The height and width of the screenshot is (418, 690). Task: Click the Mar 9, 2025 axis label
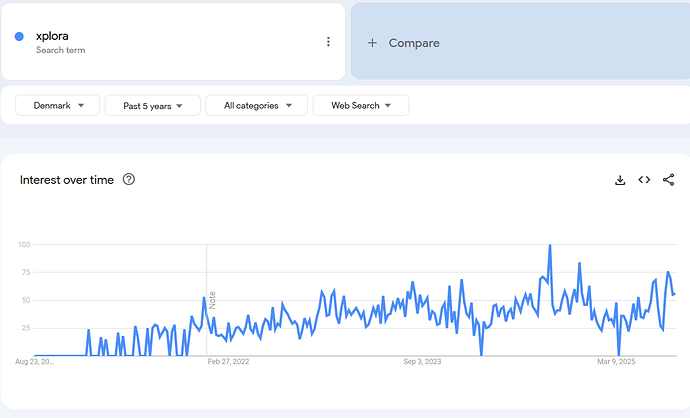click(617, 362)
